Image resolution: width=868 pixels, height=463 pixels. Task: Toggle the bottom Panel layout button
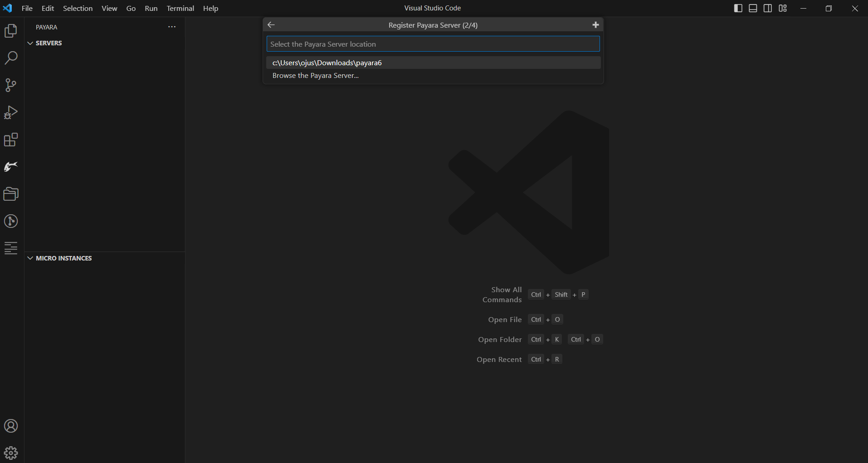click(x=753, y=8)
